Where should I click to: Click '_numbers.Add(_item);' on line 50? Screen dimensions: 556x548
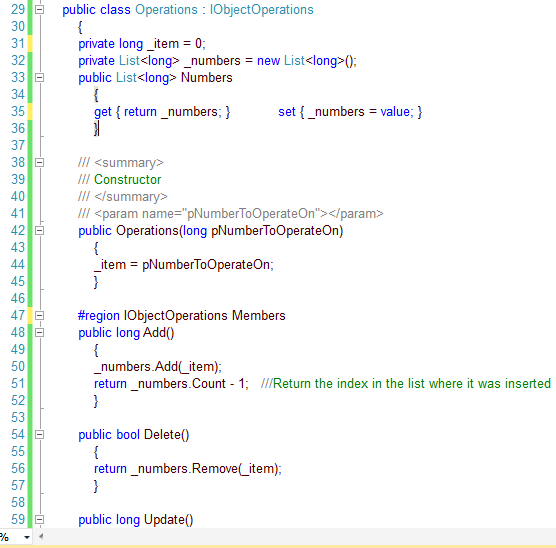(158, 367)
